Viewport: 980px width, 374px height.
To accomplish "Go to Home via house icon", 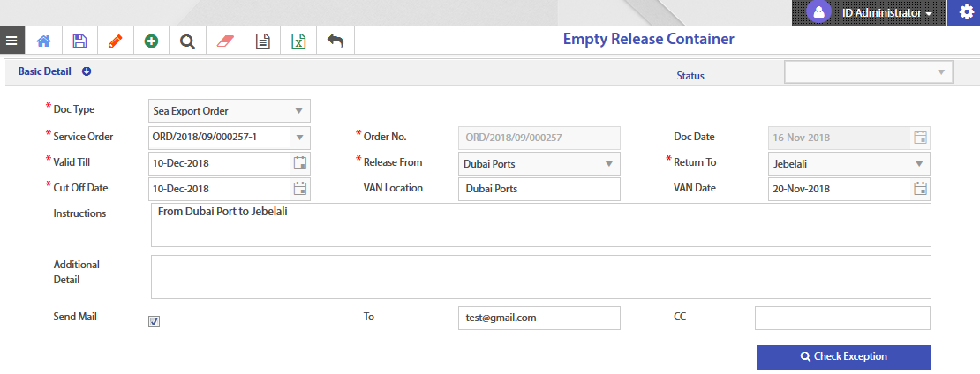I will (x=43, y=41).
